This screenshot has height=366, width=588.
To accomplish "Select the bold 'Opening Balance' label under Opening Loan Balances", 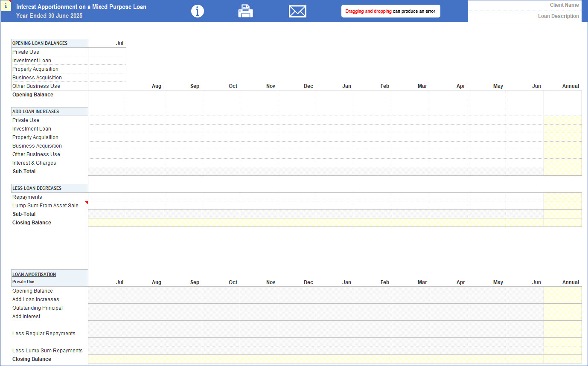I will point(33,95).
